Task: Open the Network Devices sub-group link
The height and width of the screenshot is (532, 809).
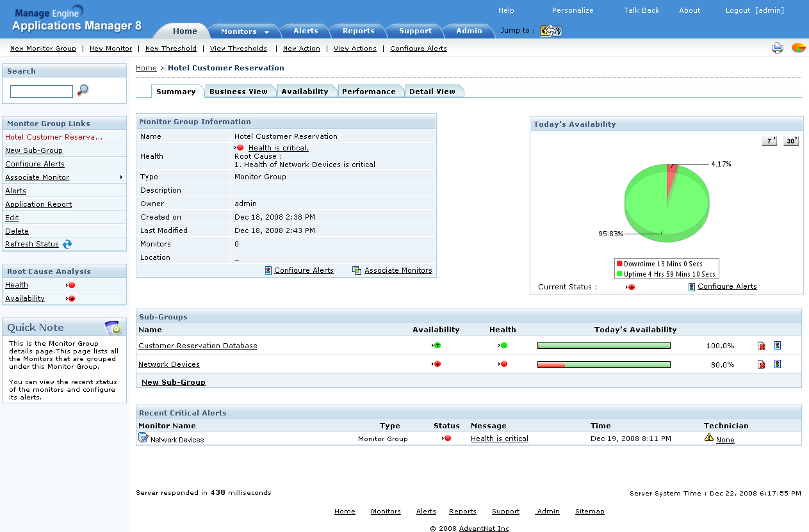Action: tap(169, 364)
